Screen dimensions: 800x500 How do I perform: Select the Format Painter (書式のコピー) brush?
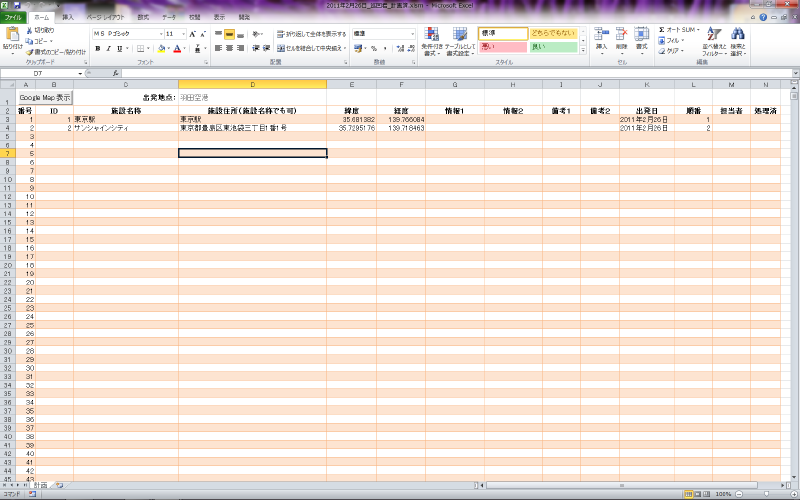coord(30,51)
